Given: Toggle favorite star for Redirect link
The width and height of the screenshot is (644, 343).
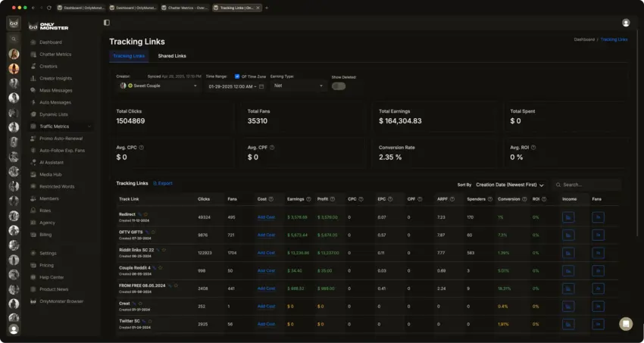Looking at the screenshot, I should (x=145, y=214).
